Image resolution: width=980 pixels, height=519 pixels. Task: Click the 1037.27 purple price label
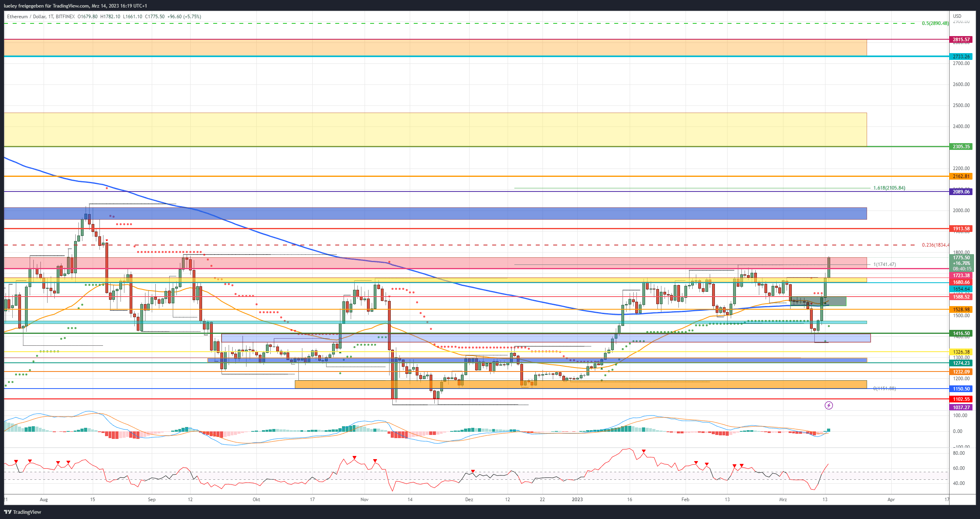(x=961, y=408)
